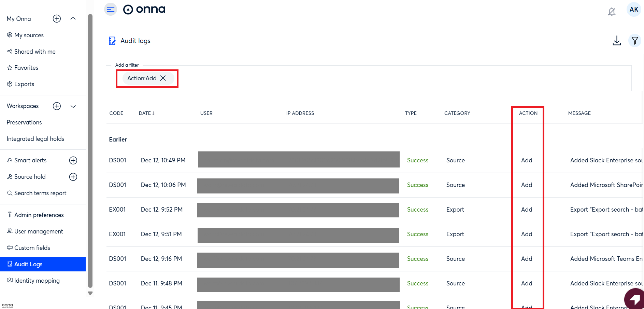Image resolution: width=644 pixels, height=309 pixels.
Task: Create a new workspace with plus icon
Action: (x=57, y=106)
